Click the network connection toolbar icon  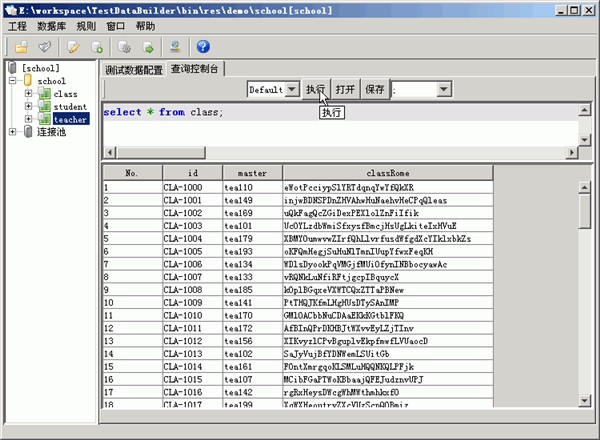point(176,47)
